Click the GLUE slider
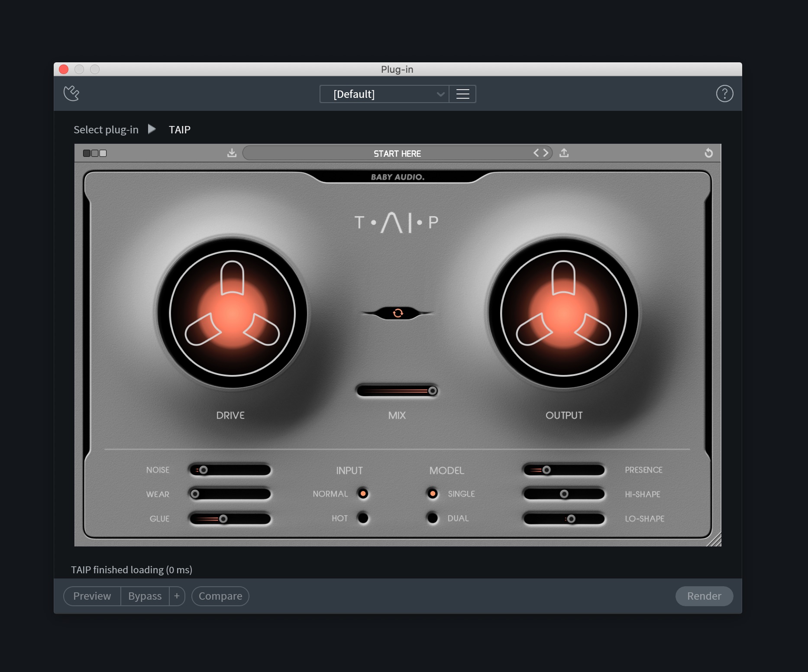The width and height of the screenshot is (808, 672). [229, 519]
